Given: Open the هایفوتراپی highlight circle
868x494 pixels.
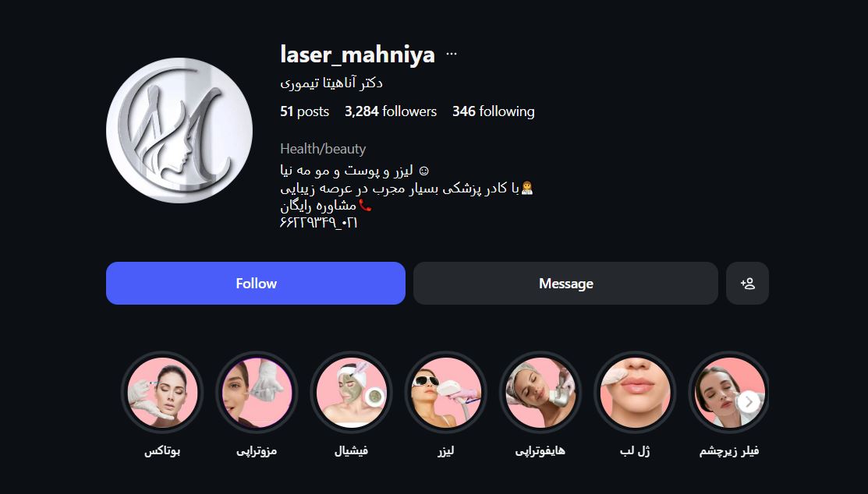Looking at the screenshot, I should pos(540,392).
